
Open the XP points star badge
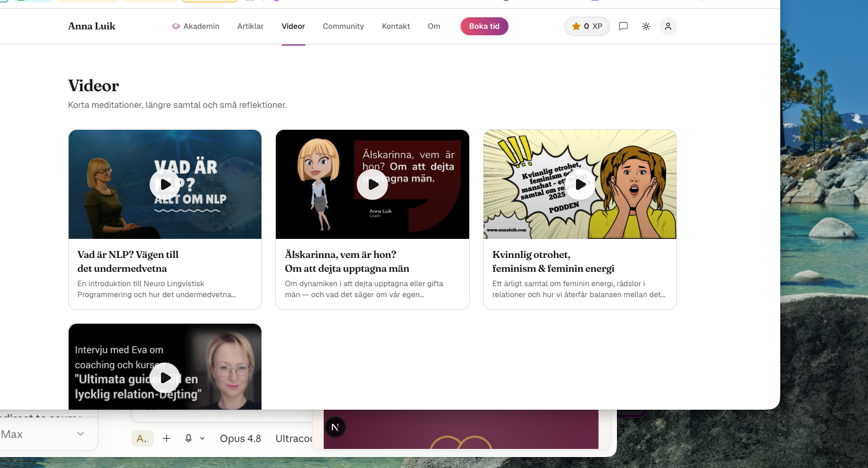coord(587,26)
